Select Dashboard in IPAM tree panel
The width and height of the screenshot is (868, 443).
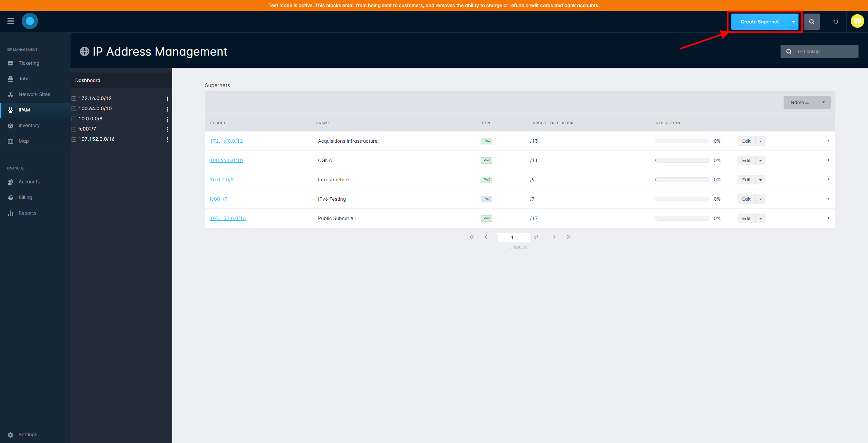click(x=121, y=80)
